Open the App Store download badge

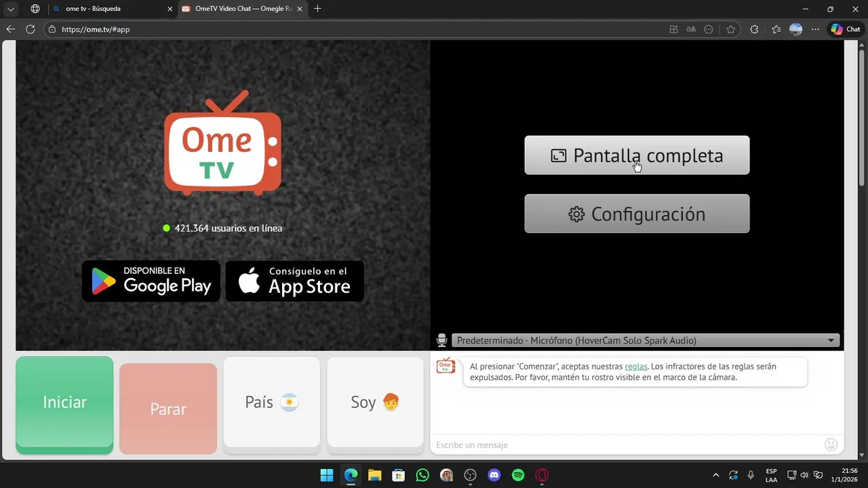click(295, 281)
